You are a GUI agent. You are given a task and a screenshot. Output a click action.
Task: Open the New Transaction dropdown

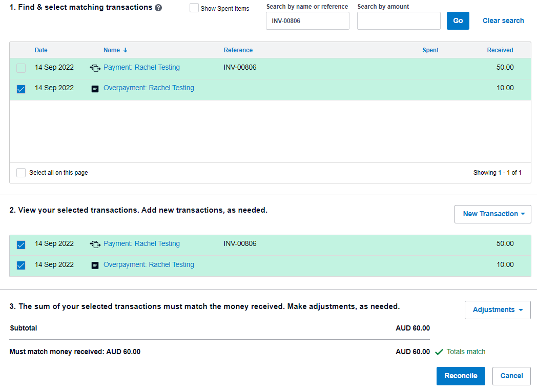point(492,214)
